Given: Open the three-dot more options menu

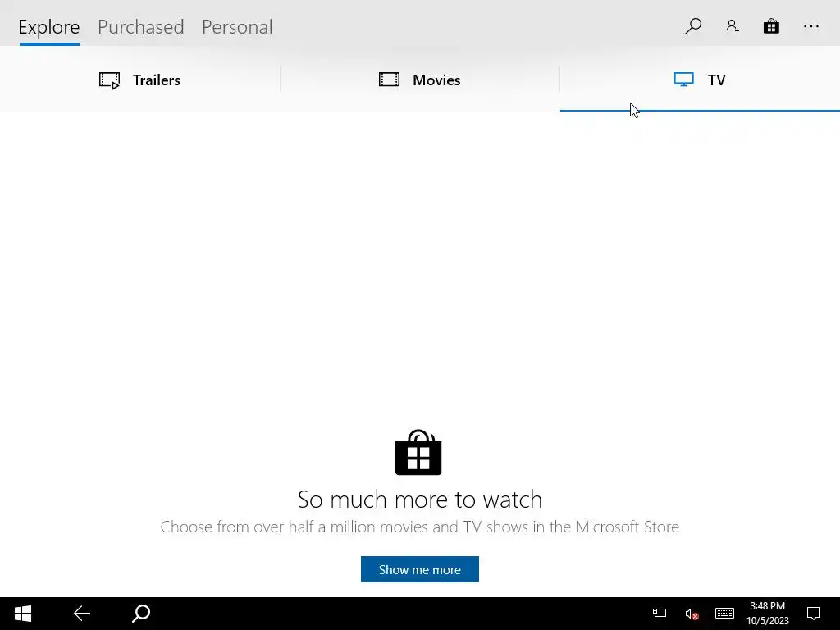Looking at the screenshot, I should coord(811,26).
